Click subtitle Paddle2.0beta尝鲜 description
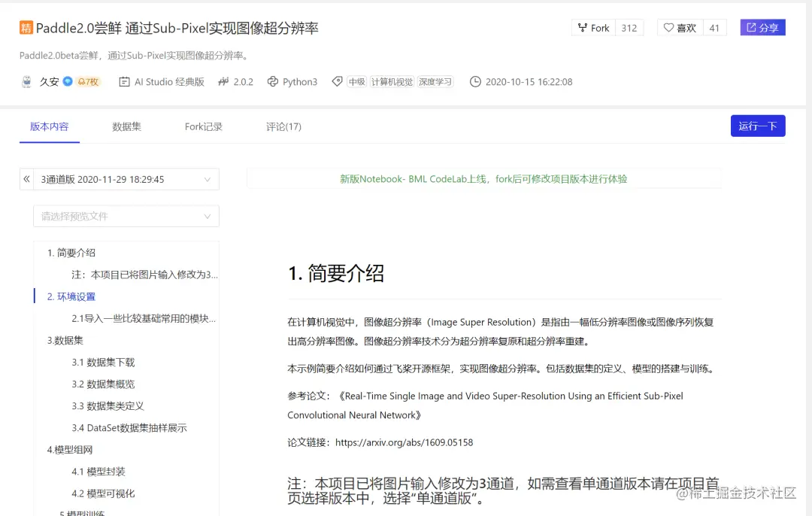This screenshot has height=516, width=812. [135, 56]
